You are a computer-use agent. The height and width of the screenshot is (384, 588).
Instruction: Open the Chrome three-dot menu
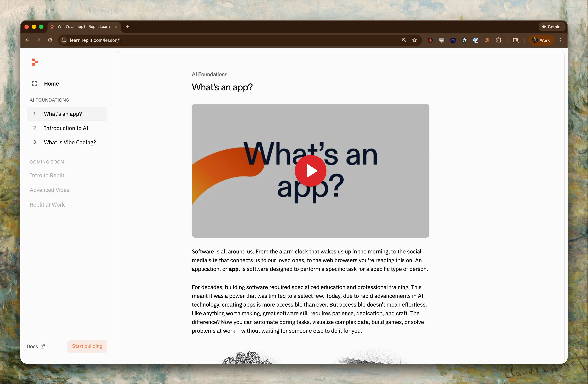click(561, 40)
